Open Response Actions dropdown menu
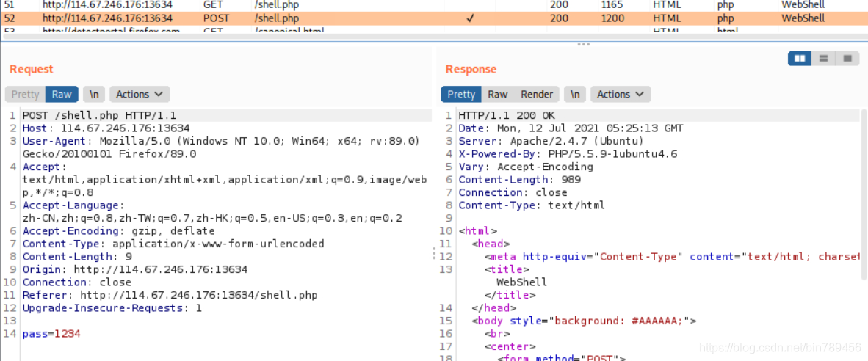Image resolution: width=868 pixels, height=361 pixels. [x=621, y=94]
